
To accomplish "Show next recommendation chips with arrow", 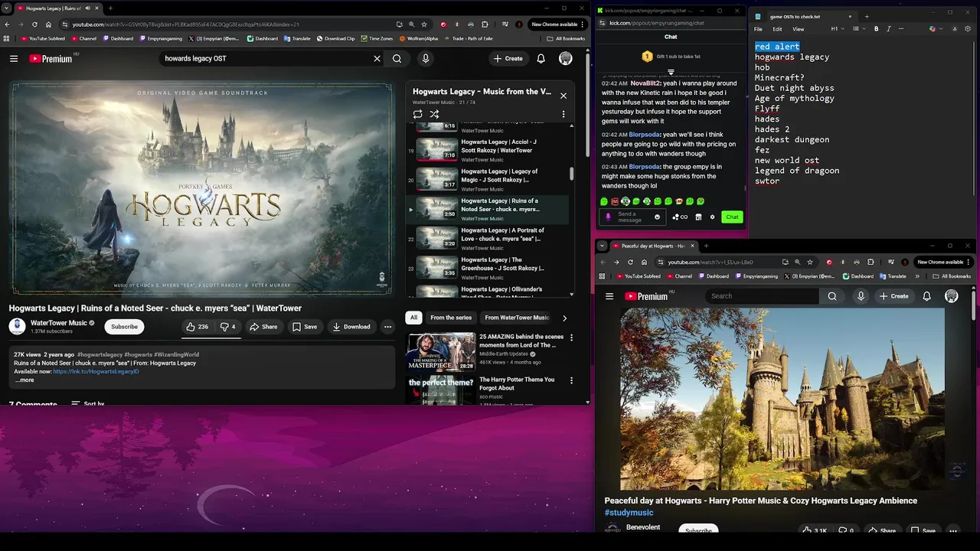I will pyautogui.click(x=564, y=318).
